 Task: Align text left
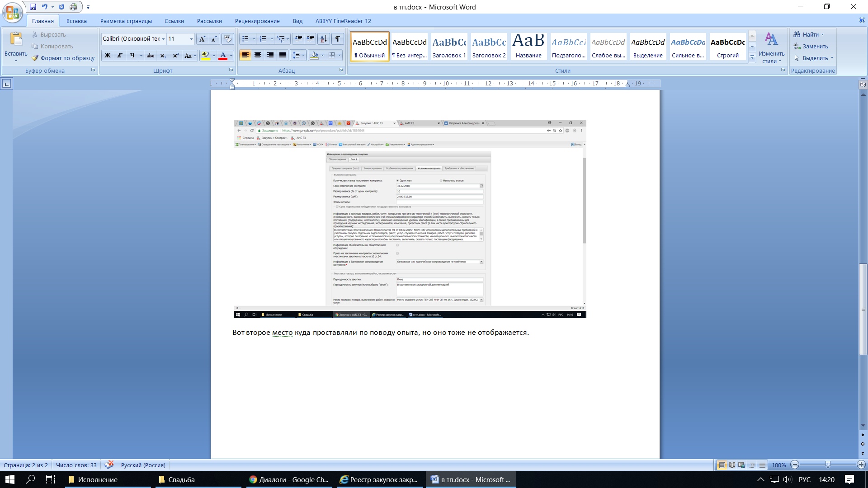pos(245,55)
